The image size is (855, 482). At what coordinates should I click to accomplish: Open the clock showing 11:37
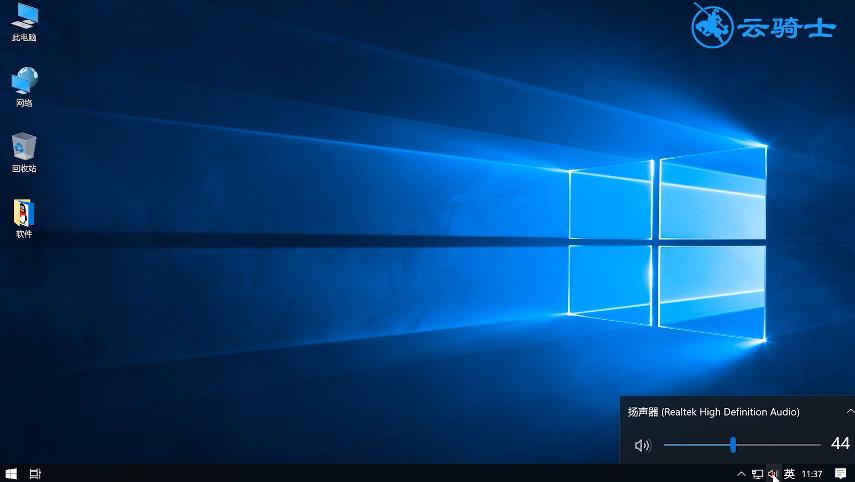[x=812, y=474]
